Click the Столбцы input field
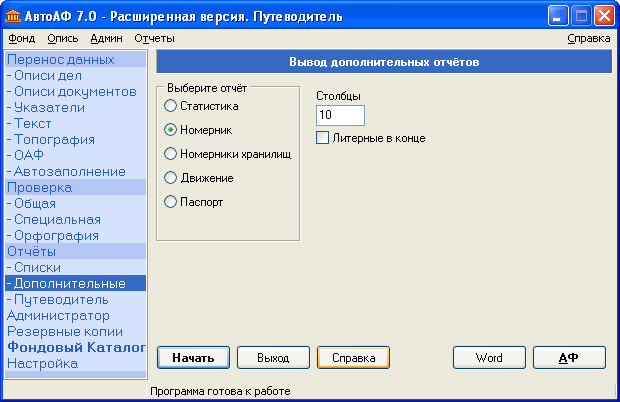The height and width of the screenshot is (402, 620). tap(340, 115)
